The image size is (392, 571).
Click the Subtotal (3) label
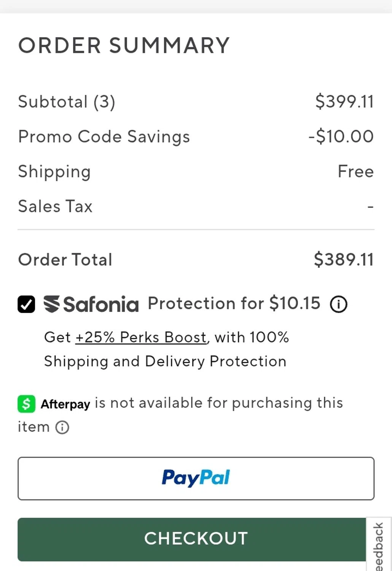[67, 102]
